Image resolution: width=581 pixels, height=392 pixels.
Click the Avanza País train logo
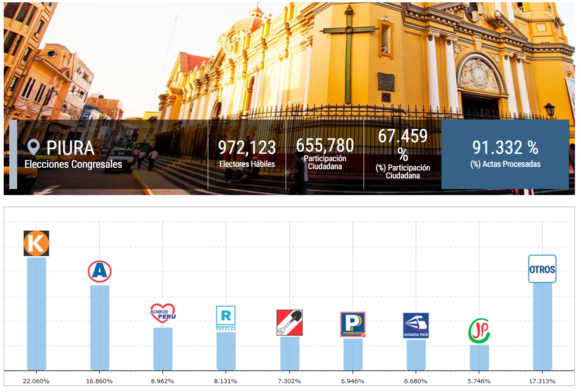[x=416, y=325]
